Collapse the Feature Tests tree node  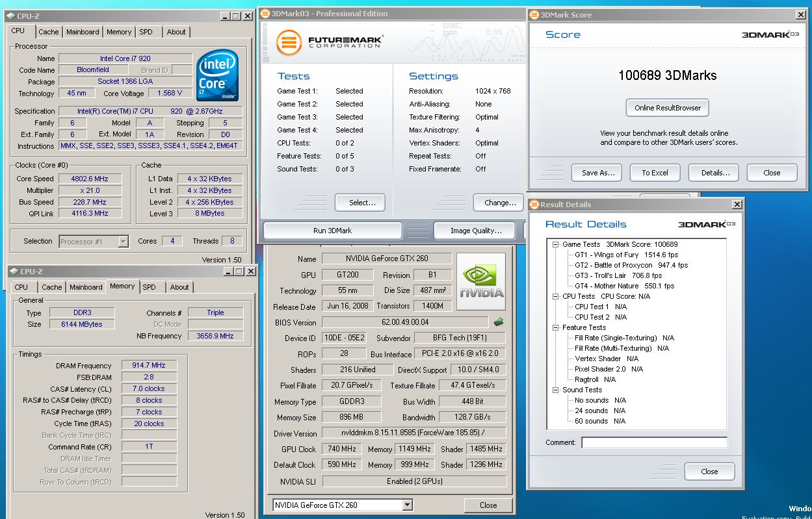556,327
